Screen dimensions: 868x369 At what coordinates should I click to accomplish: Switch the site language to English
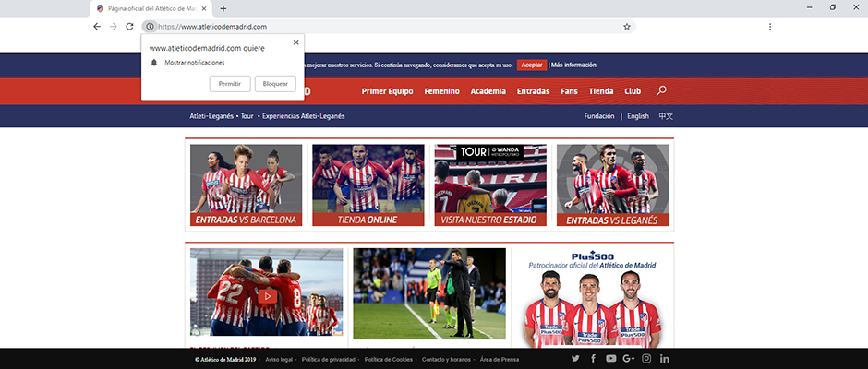tap(638, 116)
